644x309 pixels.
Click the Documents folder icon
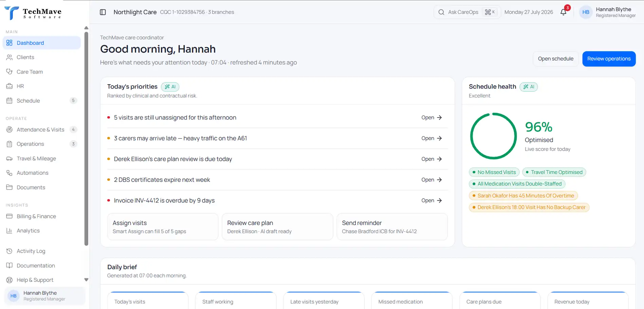click(10, 187)
